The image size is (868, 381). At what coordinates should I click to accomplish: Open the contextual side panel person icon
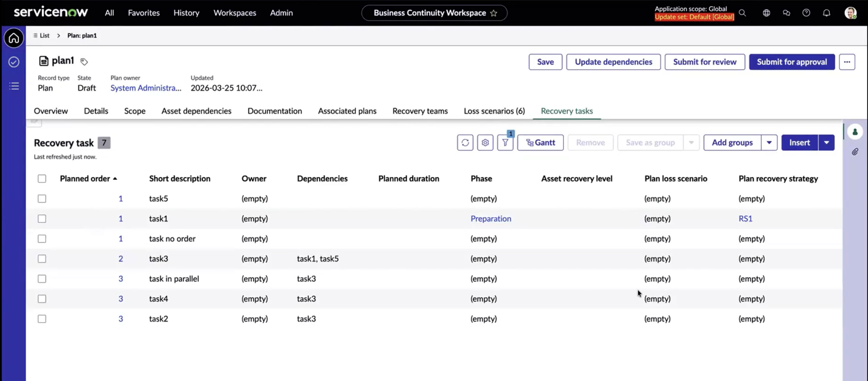(855, 132)
